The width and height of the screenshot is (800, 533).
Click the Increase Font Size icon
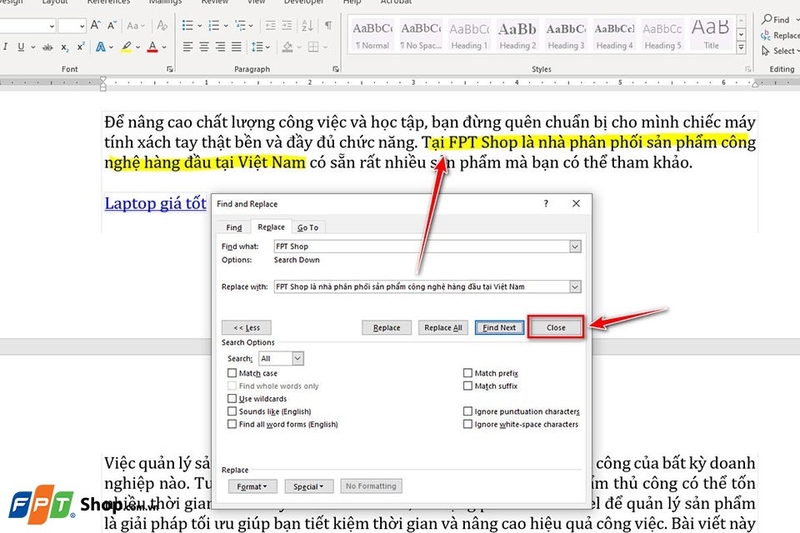coord(95,25)
